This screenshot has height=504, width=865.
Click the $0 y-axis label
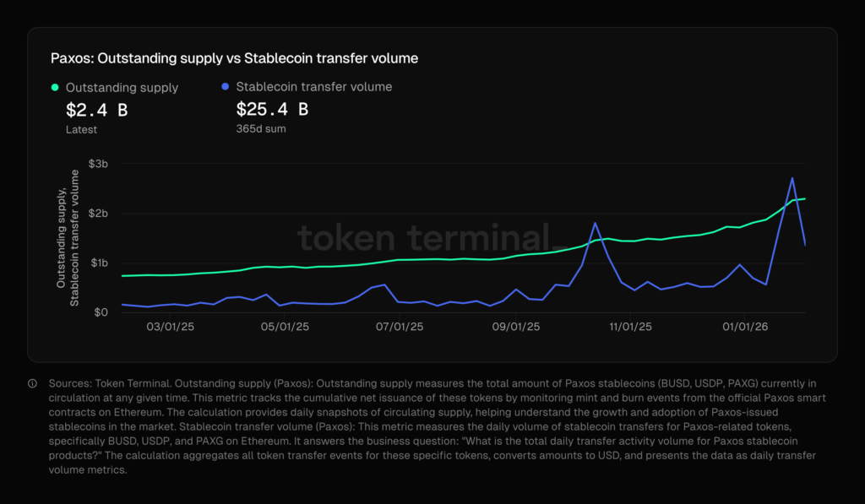click(x=102, y=312)
